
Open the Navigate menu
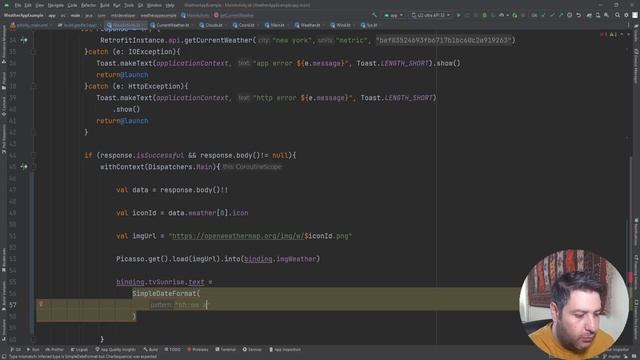tap(56, 5)
